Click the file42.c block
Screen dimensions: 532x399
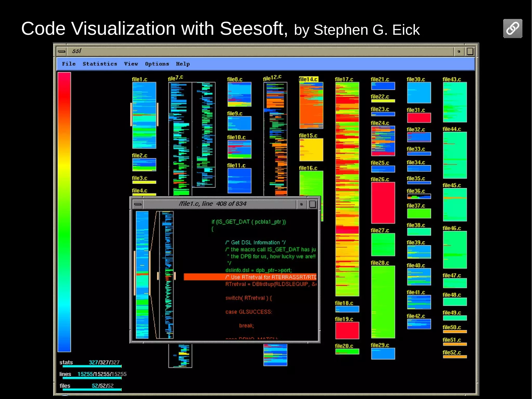pos(419,324)
